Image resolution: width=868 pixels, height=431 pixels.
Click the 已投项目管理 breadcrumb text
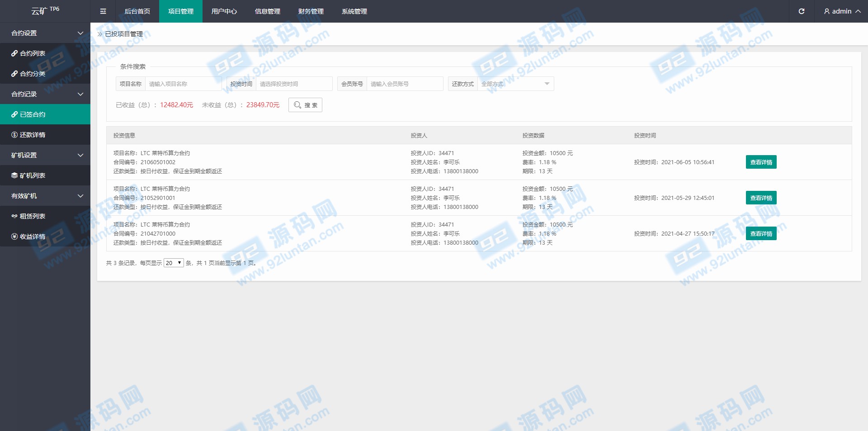click(x=124, y=34)
